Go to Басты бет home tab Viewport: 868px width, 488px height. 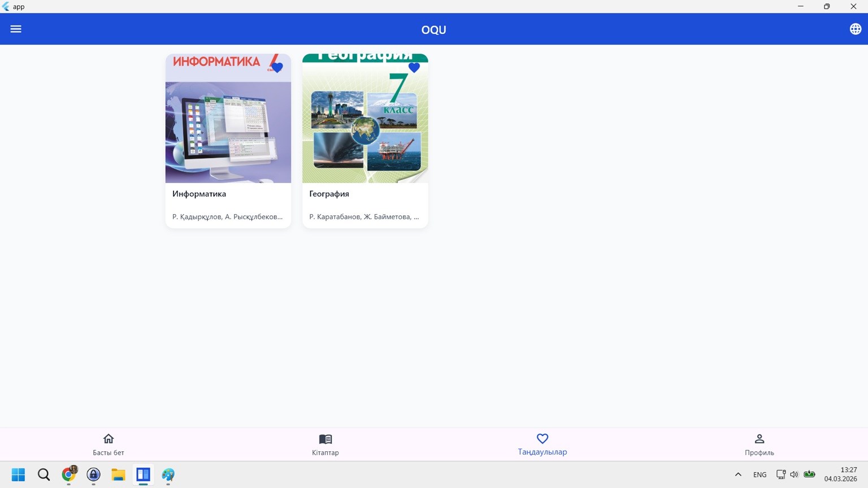point(108,445)
